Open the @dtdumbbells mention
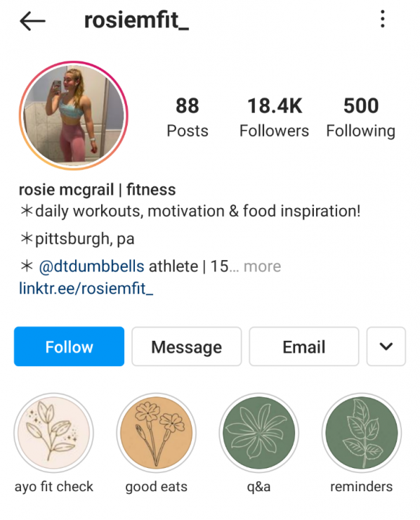Viewport: 420px width, 520px height. click(91, 266)
